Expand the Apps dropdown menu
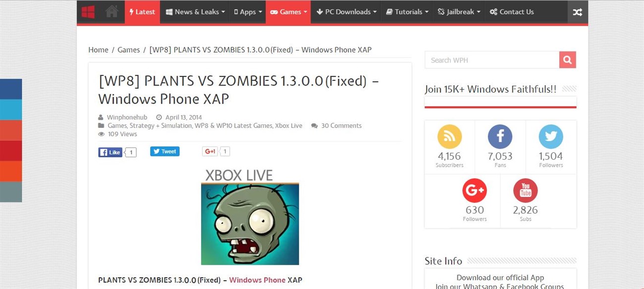The width and height of the screenshot is (644, 289). pyautogui.click(x=248, y=12)
